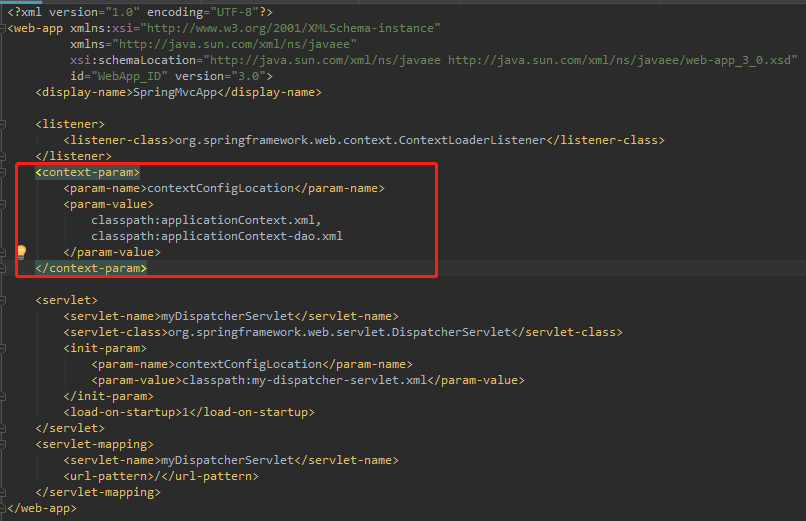
Task: Click the opening <servlet> tag
Action: pyautogui.click(x=66, y=300)
